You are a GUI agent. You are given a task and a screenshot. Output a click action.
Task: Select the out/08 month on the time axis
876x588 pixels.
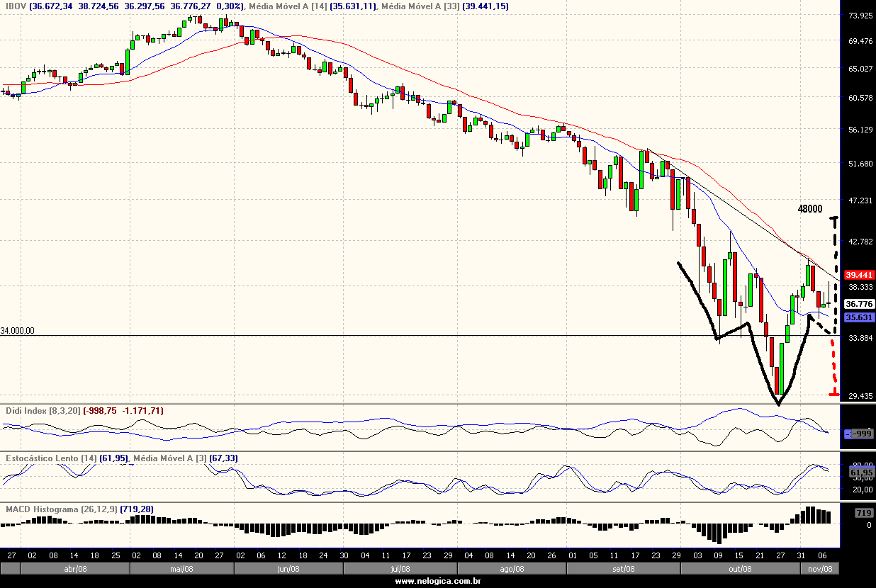[x=740, y=569]
